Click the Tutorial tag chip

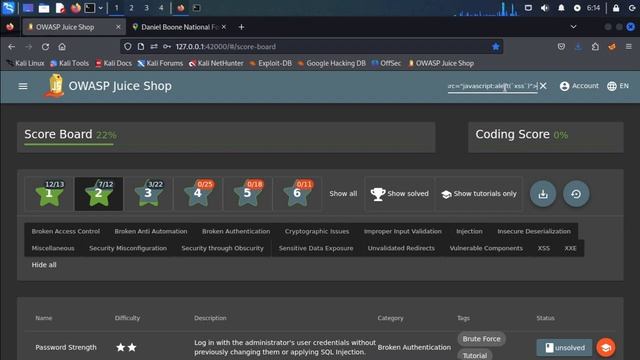(475, 356)
